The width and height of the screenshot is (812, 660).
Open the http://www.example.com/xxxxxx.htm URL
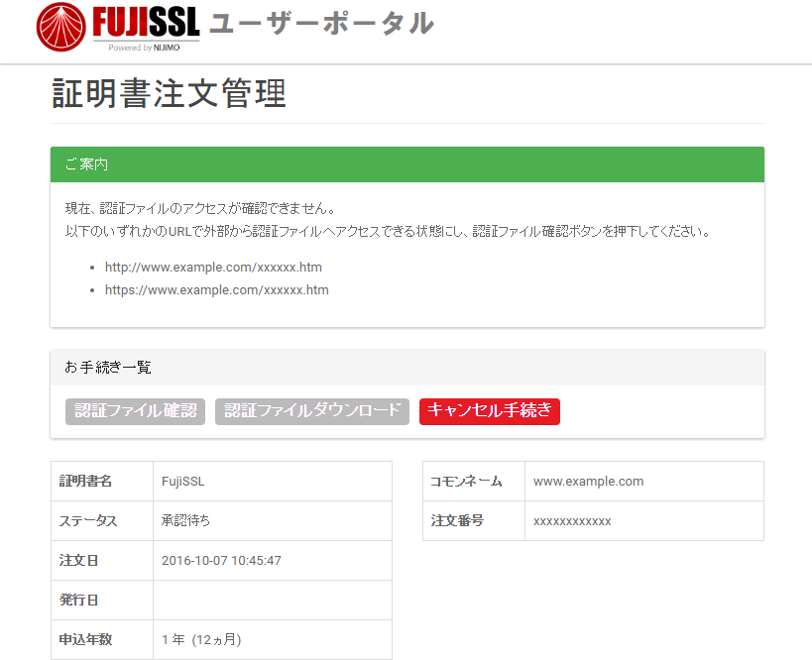[213, 268]
